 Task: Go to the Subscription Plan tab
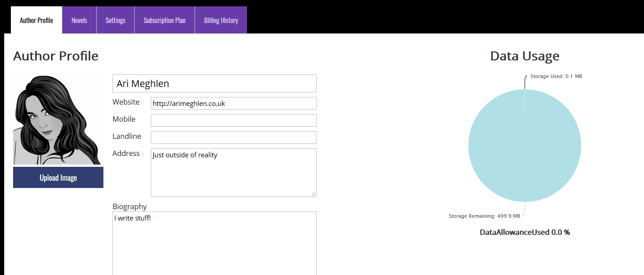[164, 20]
